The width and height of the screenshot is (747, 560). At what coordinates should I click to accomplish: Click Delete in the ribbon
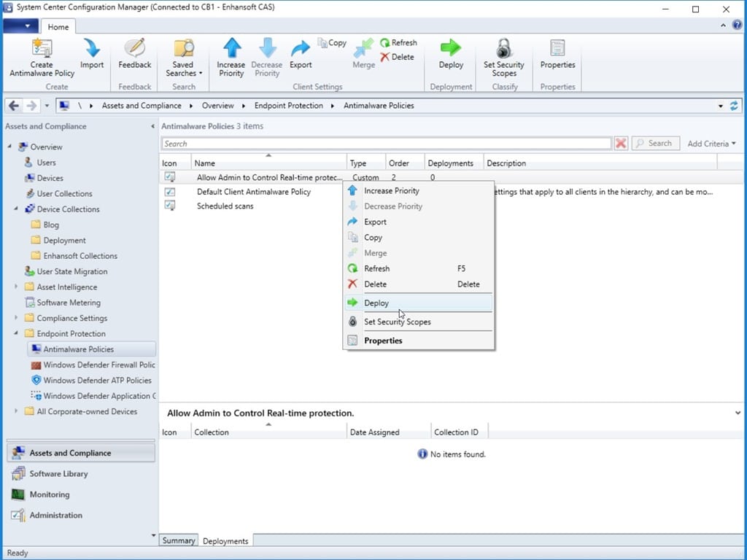(x=398, y=57)
